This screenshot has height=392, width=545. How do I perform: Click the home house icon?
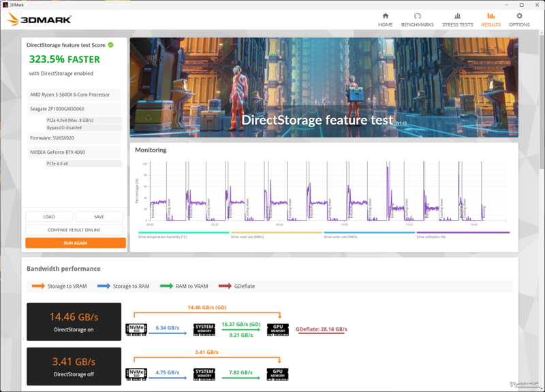(386, 16)
